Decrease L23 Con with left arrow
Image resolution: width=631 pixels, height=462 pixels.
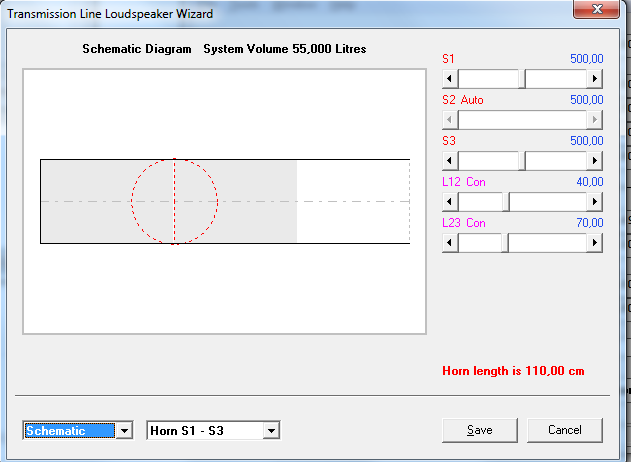[450, 243]
